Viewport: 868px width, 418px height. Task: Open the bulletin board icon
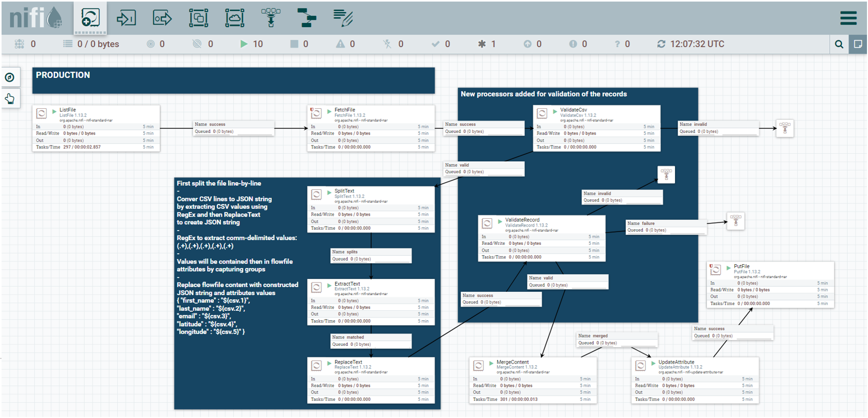pos(858,44)
